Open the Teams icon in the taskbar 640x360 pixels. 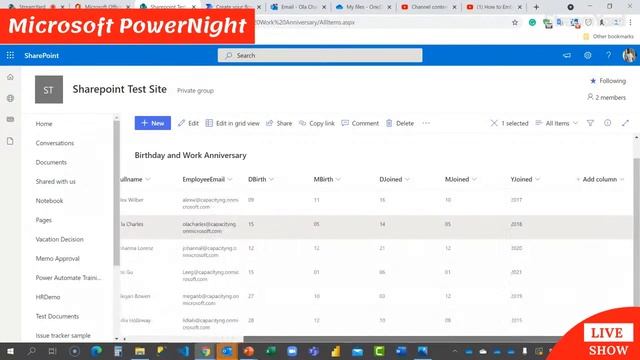tap(313, 351)
